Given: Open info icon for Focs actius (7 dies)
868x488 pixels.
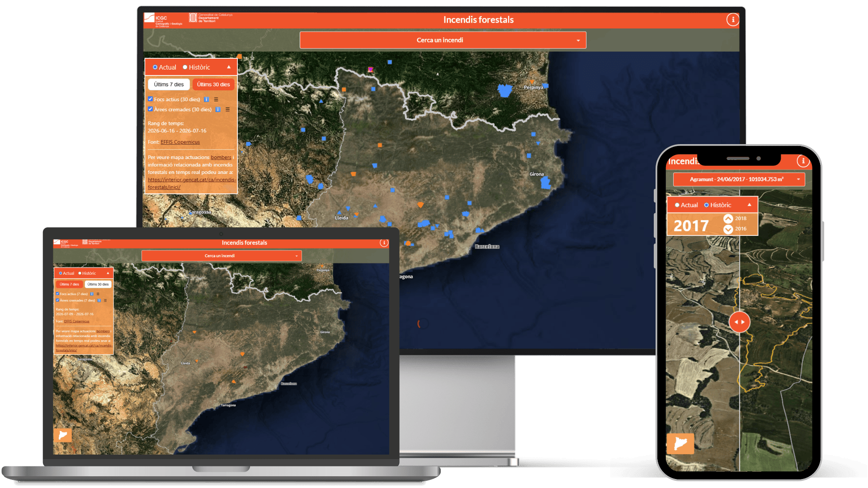Looking at the screenshot, I should tap(92, 294).
